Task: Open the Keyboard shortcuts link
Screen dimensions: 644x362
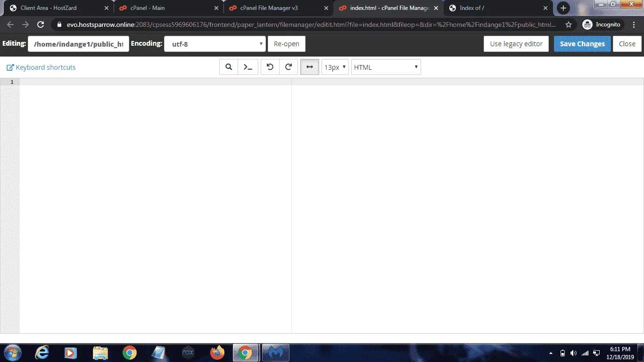Action: pos(41,67)
